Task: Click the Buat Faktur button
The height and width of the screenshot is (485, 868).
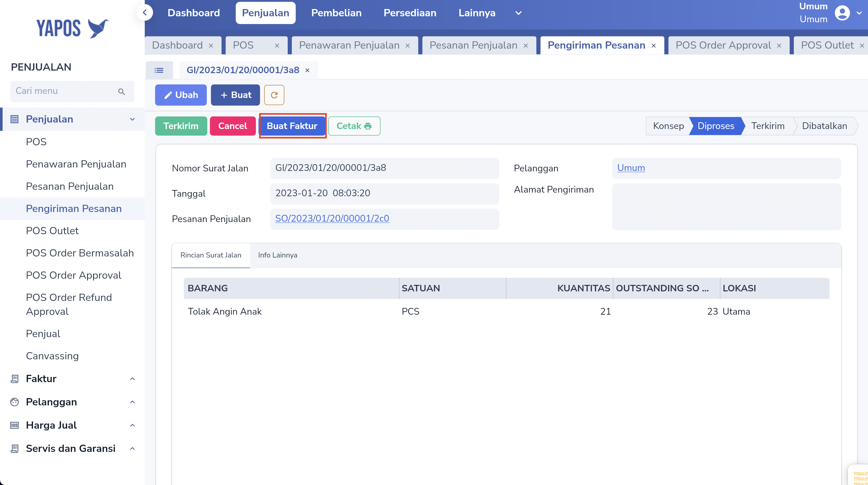Action: click(292, 126)
